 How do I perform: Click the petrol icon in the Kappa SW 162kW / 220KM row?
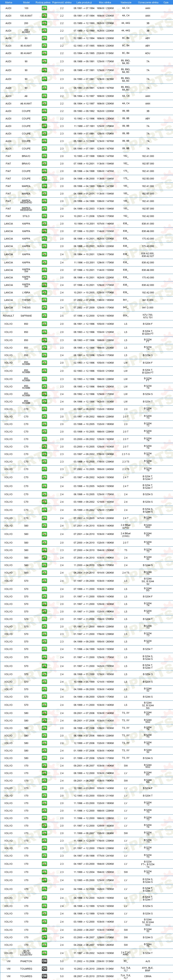[44, 277]
